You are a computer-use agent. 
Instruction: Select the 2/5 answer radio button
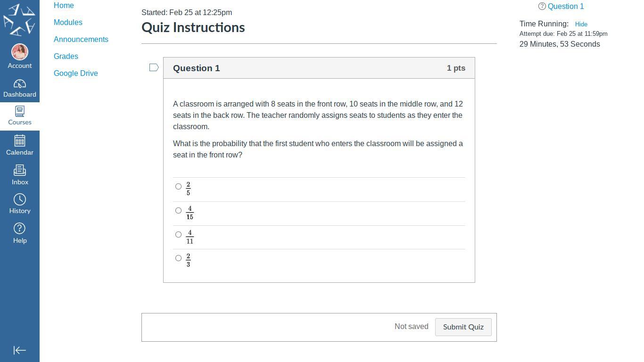click(x=178, y=187)
